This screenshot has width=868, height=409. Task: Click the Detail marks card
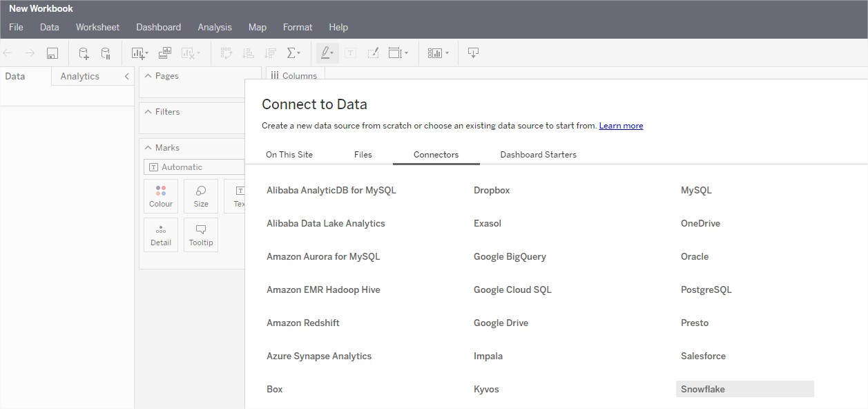161,235
